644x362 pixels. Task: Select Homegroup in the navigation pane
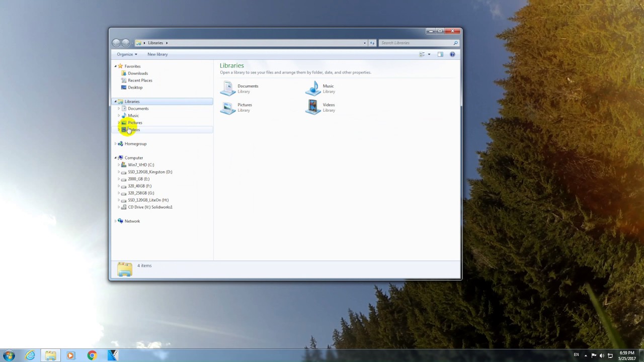tap(135, 144)
